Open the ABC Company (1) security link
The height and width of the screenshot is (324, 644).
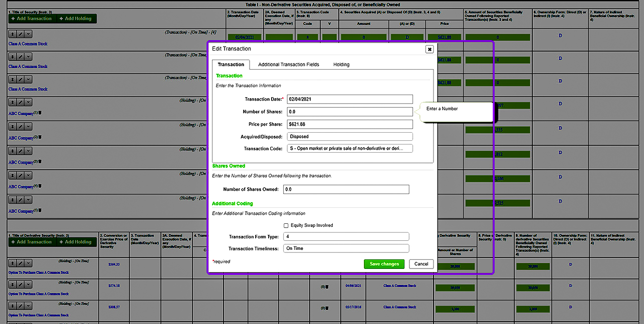point(21,113)
